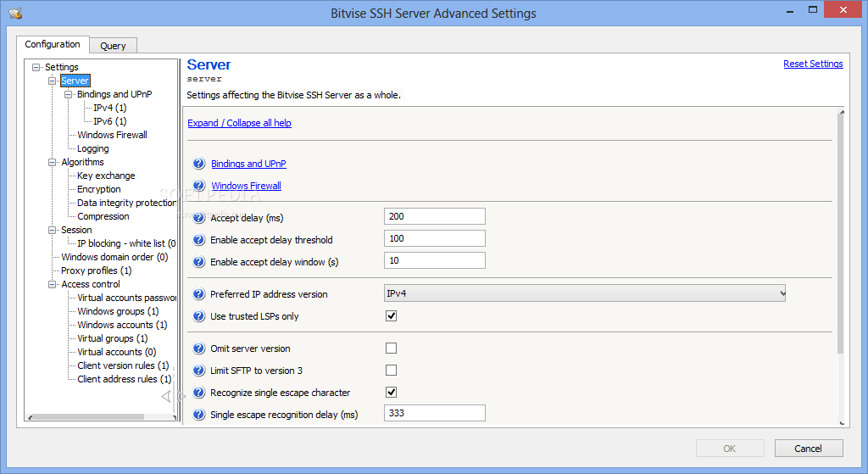Show help for Accept delay (ms)
The height and width of the screenshot is (474, 868).
tap(198, 218)
